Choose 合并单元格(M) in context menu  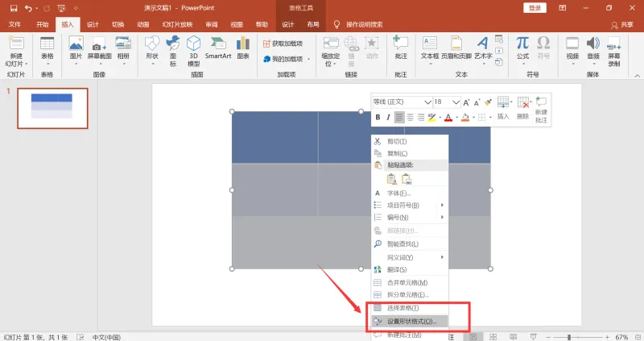click(x=410, y=283)
